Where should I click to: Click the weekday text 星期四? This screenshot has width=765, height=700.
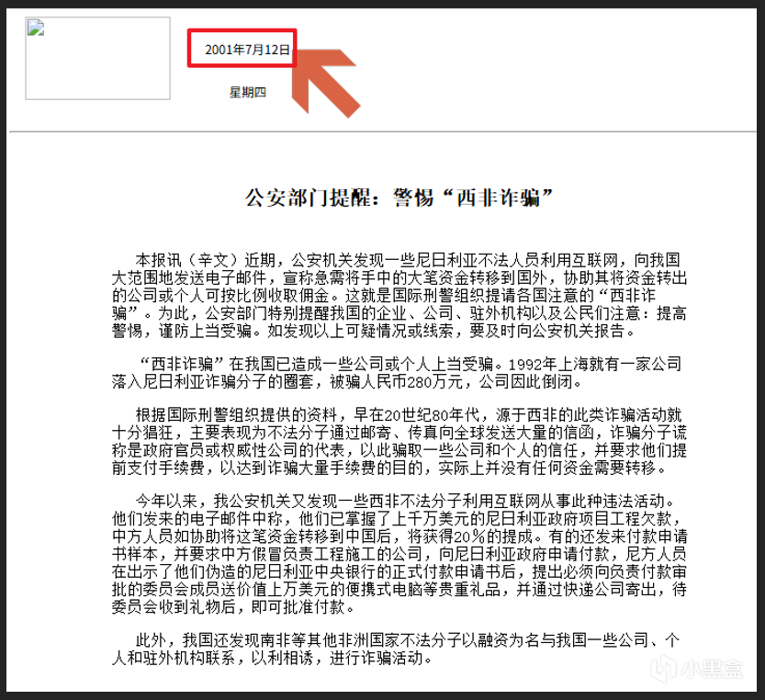pyautogui.click(x=247, y=92)
